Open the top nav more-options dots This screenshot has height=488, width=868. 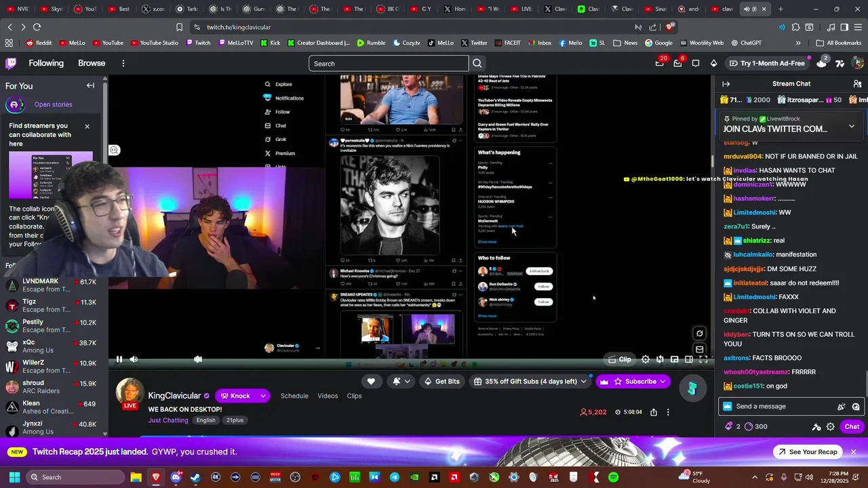[123, 63]
